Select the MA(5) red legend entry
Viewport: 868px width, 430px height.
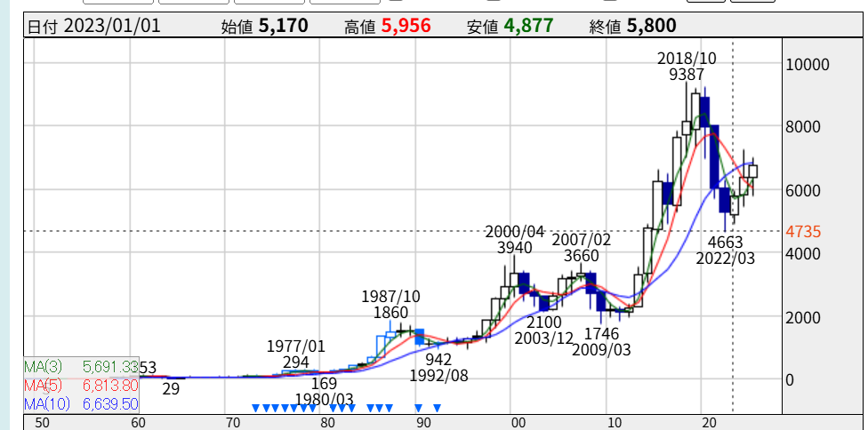tap(80, 386)
